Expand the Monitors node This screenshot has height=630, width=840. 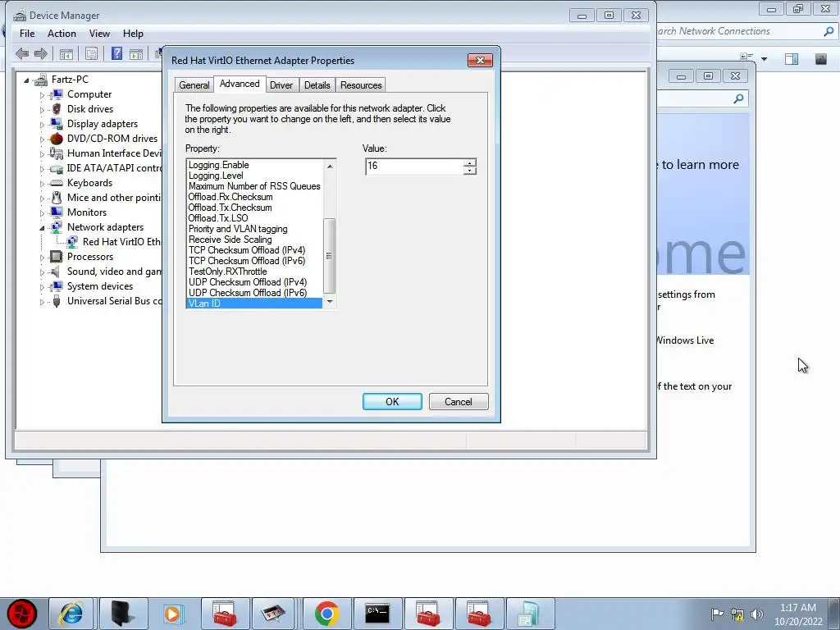coord(42,212)
